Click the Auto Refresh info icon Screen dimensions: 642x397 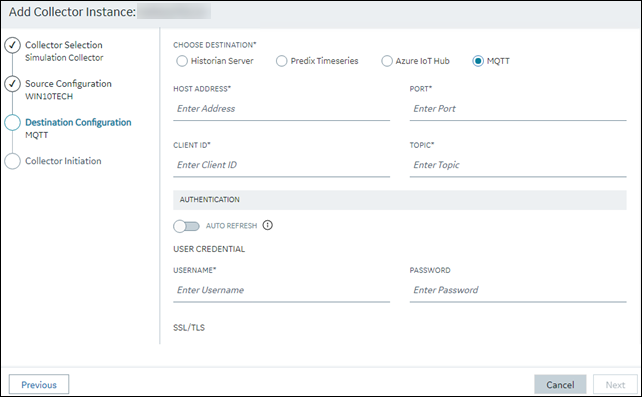[x=267, y=225]
